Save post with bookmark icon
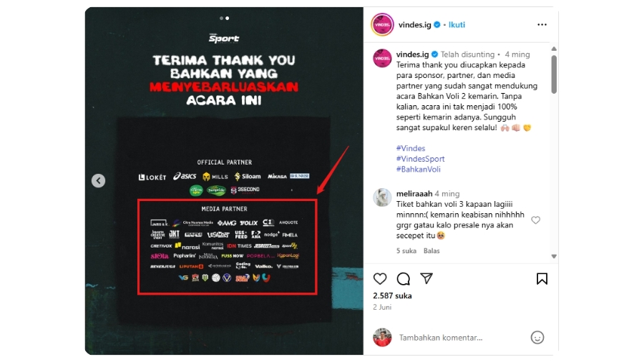This screenshot has width=644, height=362. tap(542, 279)
